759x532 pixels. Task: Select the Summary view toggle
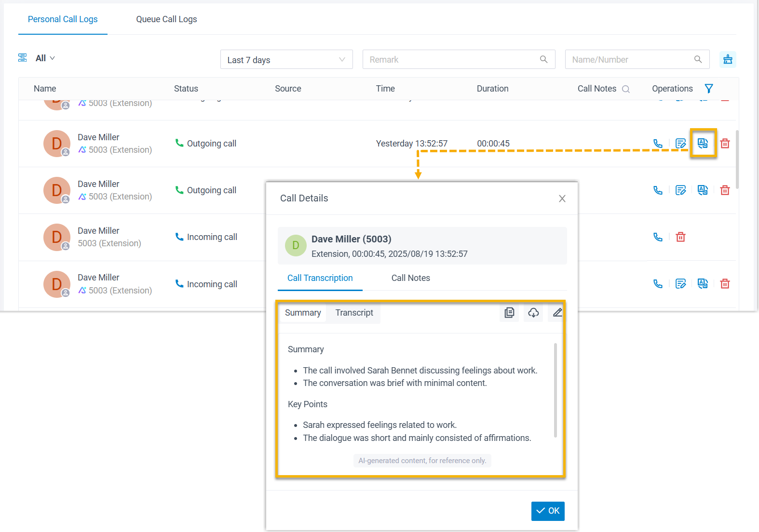click(x=303, y=313)
